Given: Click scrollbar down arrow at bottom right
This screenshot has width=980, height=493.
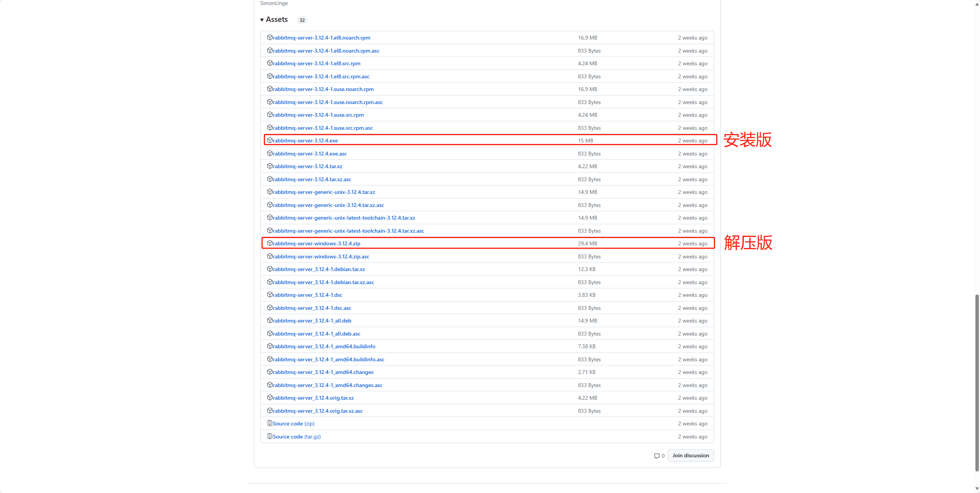Looking at the screenshot, I should click(977, 489).
